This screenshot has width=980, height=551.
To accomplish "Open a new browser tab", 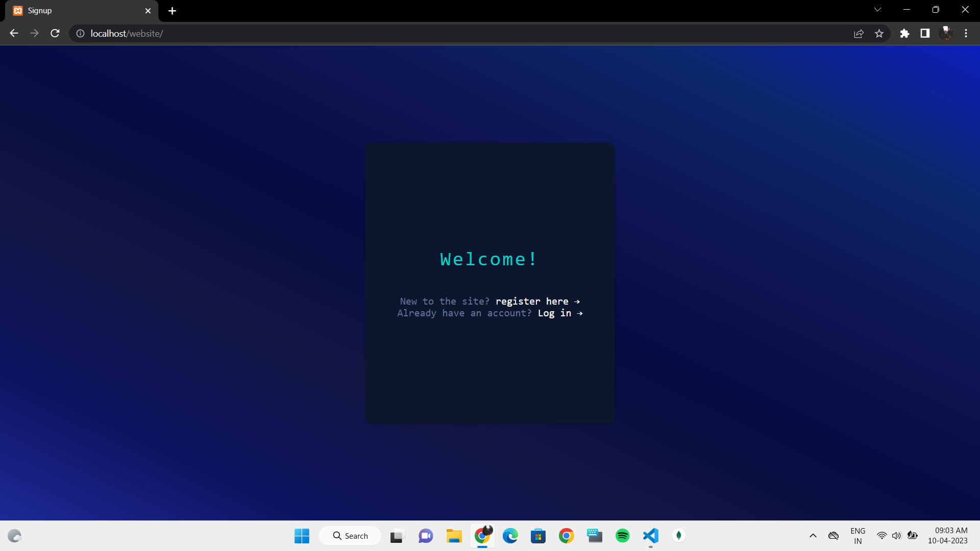I will pos(172,11).
